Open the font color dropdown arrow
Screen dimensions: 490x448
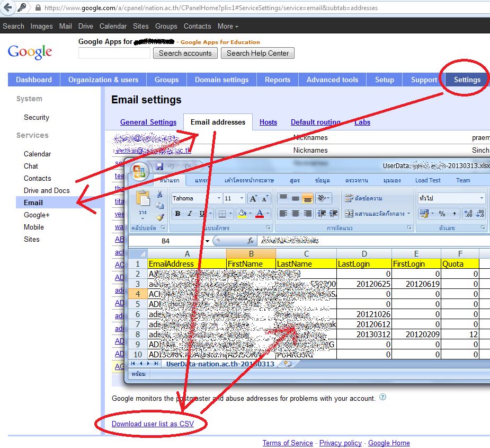[x=268, y=214]
